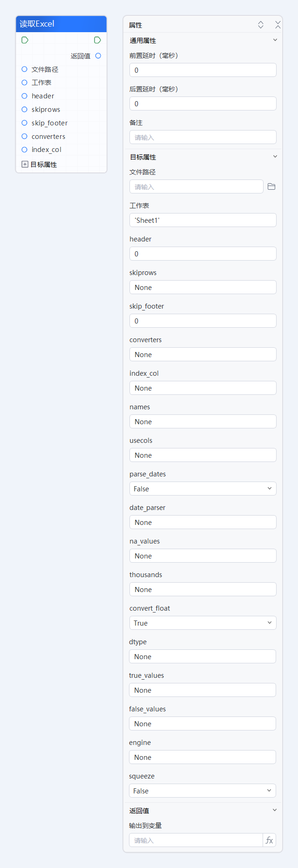Click the skiprows port circle on node
This screenshot has height=868, width=298.
(25, 110)
